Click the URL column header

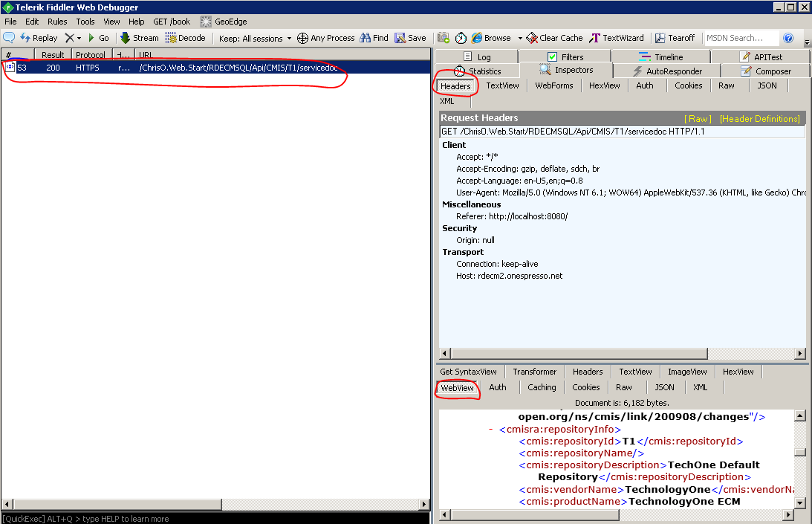[x=282, y=55]
